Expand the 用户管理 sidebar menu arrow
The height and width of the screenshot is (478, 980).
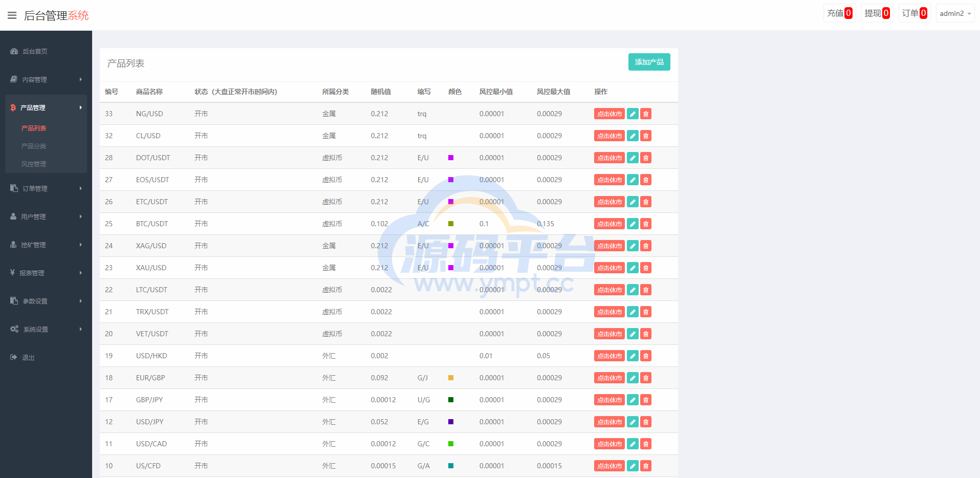pos(81,216)
